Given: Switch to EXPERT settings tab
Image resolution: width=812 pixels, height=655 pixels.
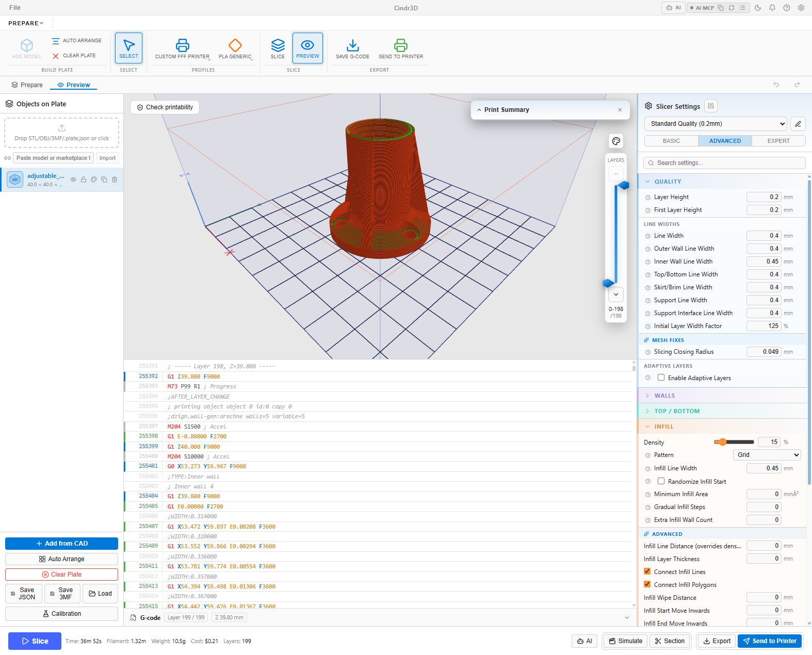Looking at the screenshot, I should point(778,141).
